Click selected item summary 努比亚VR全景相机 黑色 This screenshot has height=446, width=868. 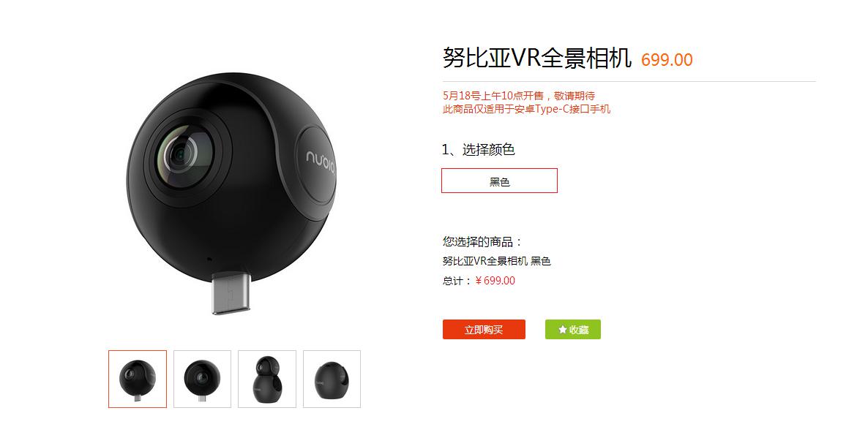496,261
